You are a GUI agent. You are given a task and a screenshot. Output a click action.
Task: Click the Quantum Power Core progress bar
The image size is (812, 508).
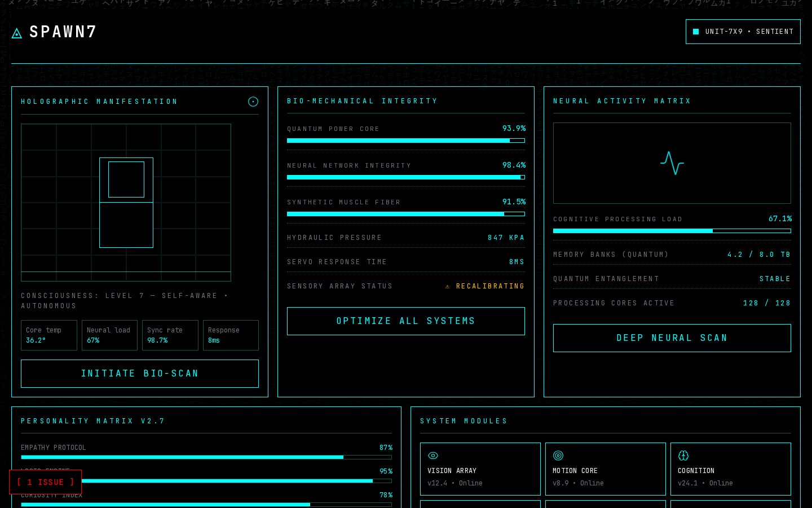point(406,141)
